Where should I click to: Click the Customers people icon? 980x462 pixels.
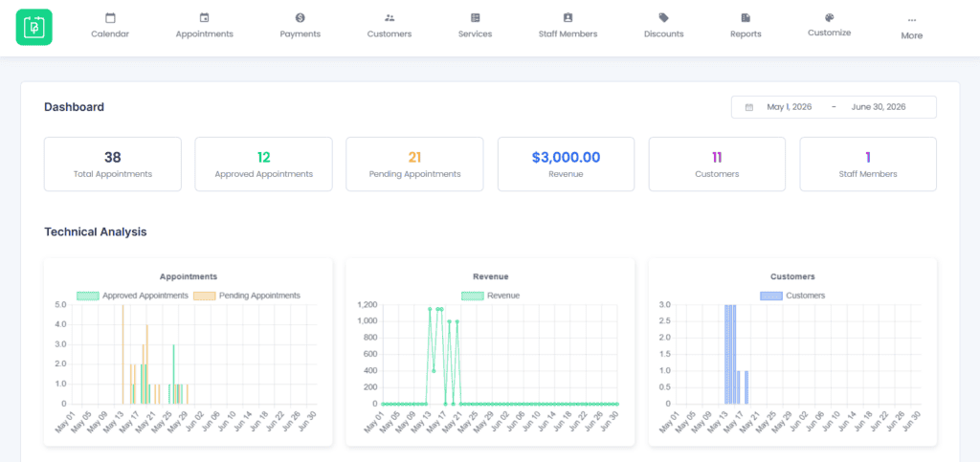point(390,17)
